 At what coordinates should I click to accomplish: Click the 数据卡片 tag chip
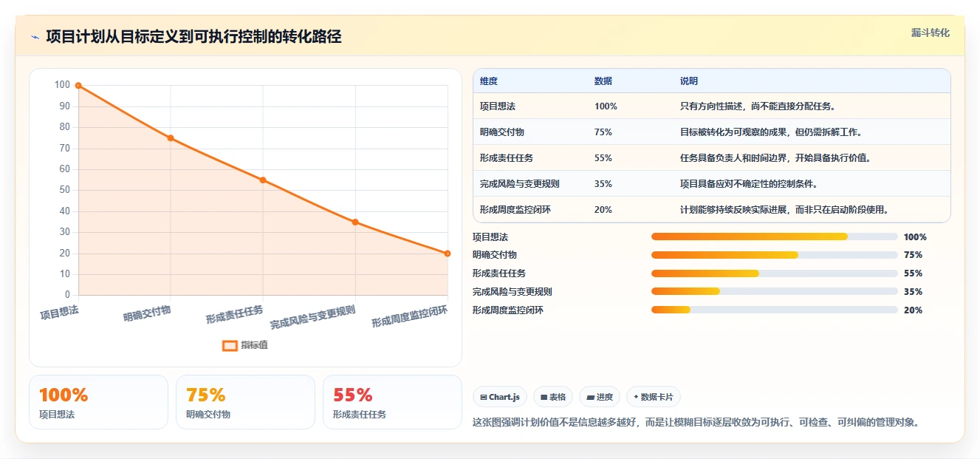654,397
